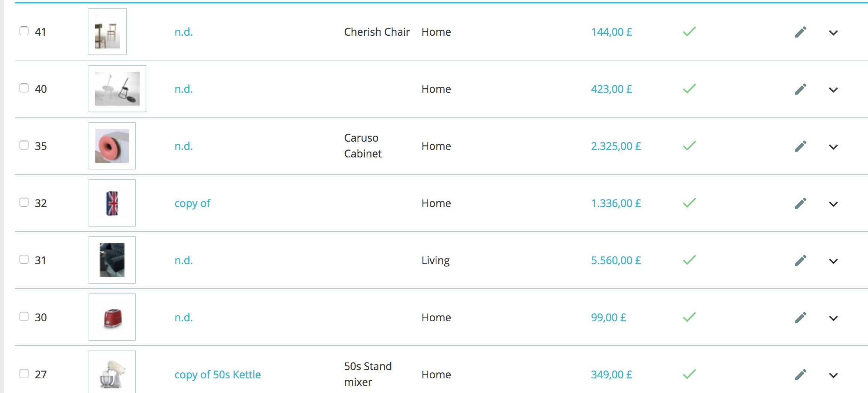
Task: Select the checkbox for product 41
Action: [x=24, y=31]
